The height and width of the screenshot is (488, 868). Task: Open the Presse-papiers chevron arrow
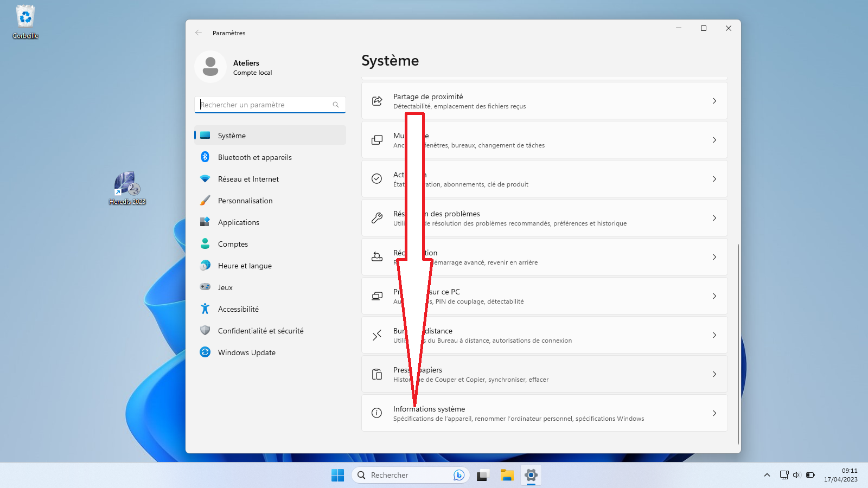[714, 374]
